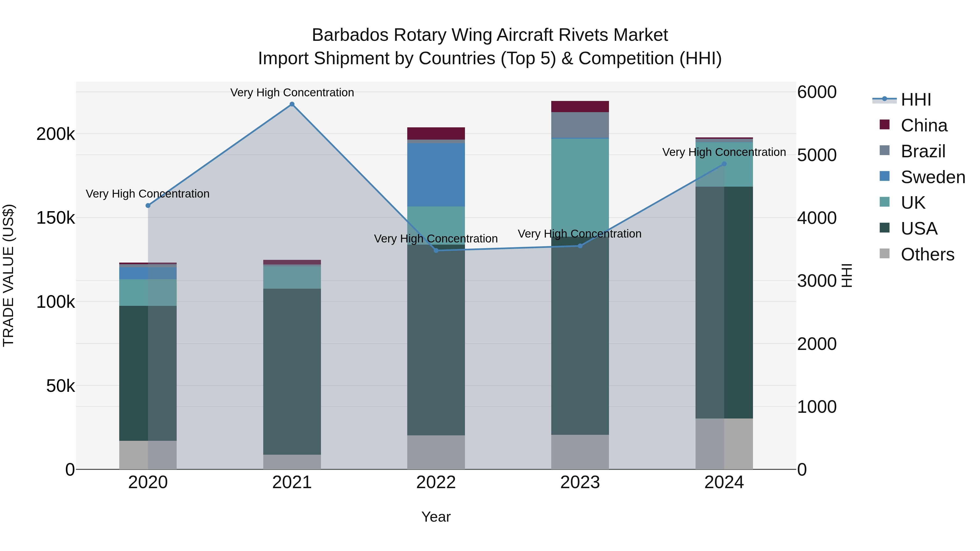Click the 2020 UK teal bar segment
Viewport: 980px width, 551px height.
pyautogui.click(x=148, y=293)
